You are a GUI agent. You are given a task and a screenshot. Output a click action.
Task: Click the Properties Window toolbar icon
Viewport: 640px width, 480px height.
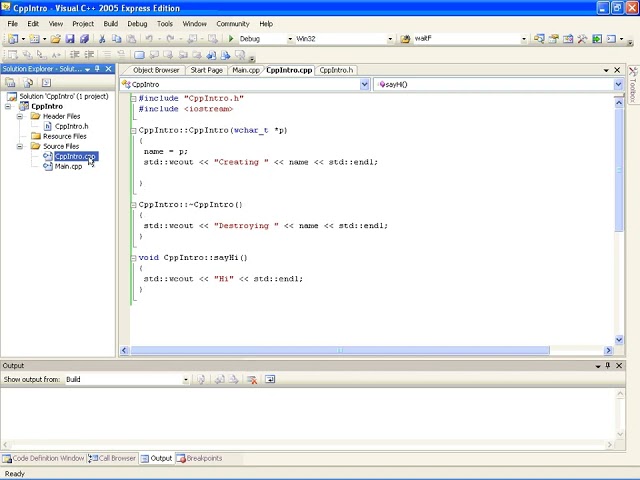click(553, 39)
